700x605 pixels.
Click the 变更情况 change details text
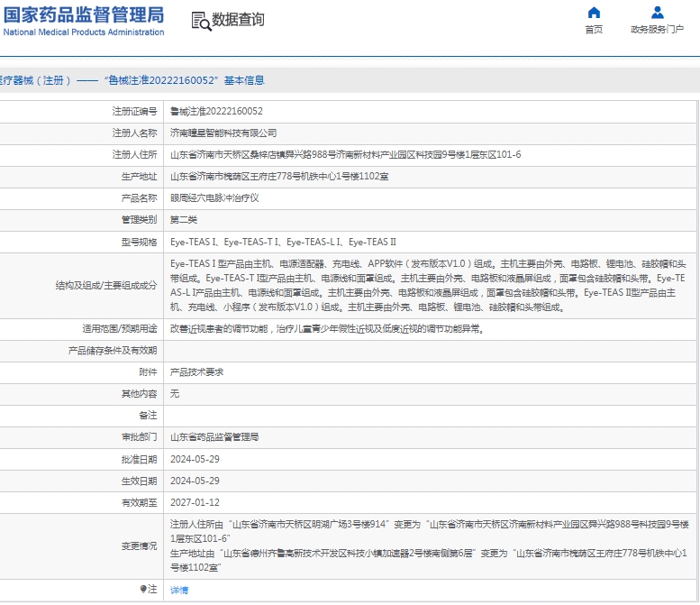tap(430, 546)
